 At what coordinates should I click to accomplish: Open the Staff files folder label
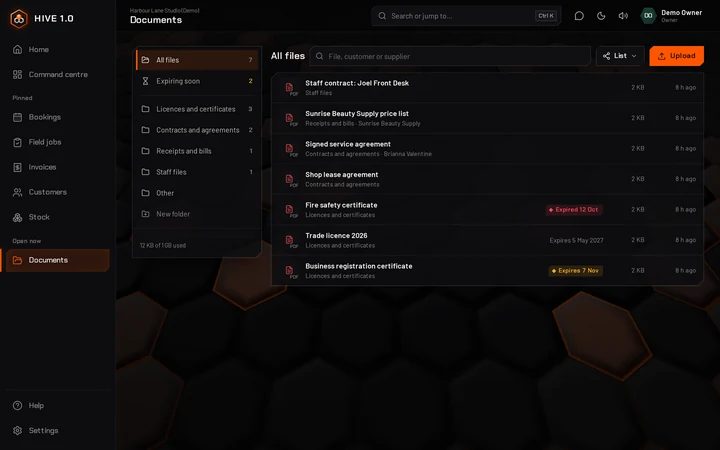pyautogui.click(x=171, y=172)
